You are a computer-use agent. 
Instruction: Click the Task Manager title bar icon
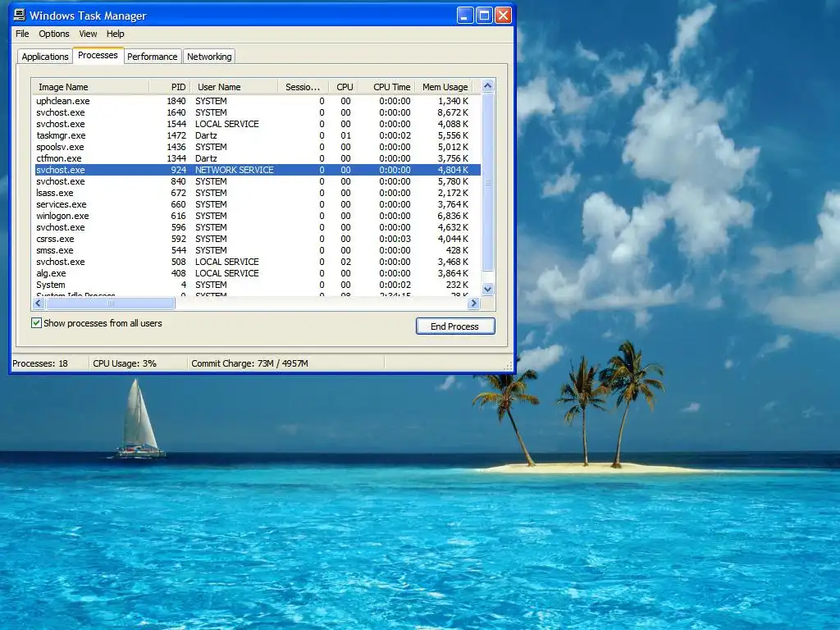pyautogui.click(x=20, y=15)
